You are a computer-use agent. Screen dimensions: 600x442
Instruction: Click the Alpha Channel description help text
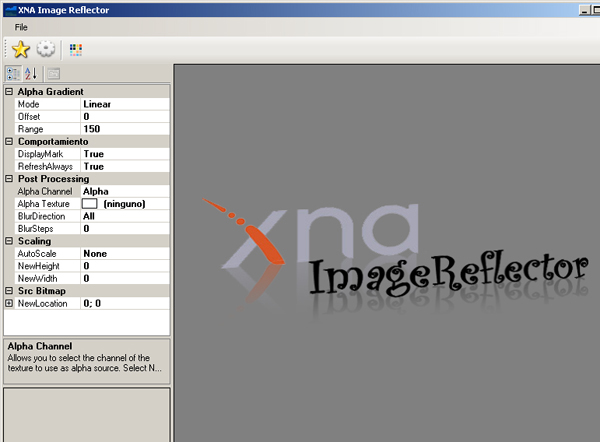[85, 363]
